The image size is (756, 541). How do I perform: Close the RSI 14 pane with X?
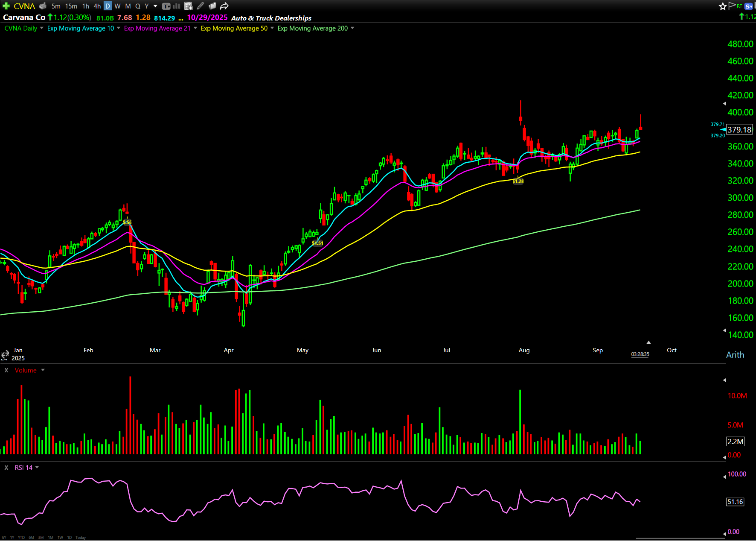tap(6, 468)
